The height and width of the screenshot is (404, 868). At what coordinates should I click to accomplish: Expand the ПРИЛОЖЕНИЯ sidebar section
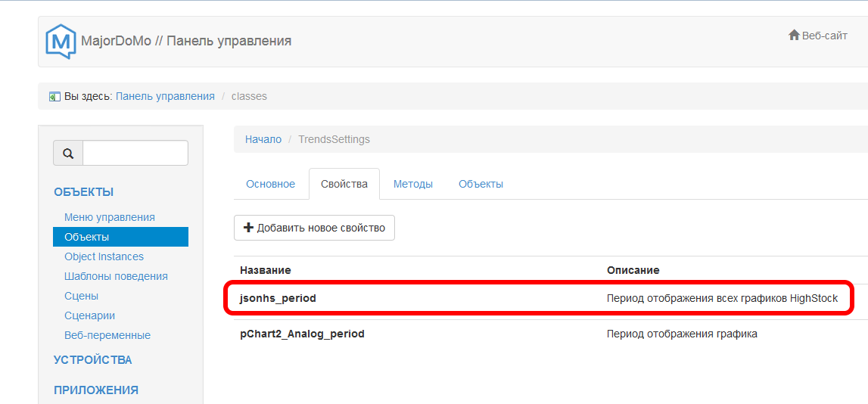[x=96, y=390]
